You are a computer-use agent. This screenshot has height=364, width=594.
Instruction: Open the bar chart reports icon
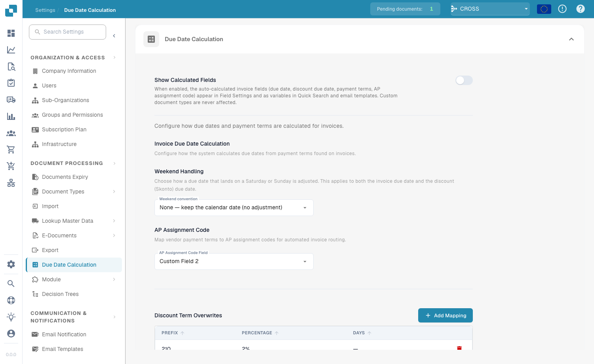[11, 116]
